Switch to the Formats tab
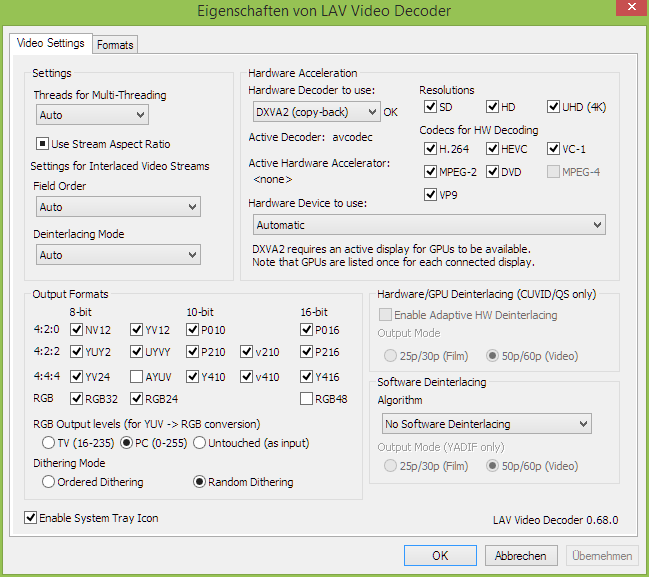This screenshot has height=577, width=649. [115, 45]
